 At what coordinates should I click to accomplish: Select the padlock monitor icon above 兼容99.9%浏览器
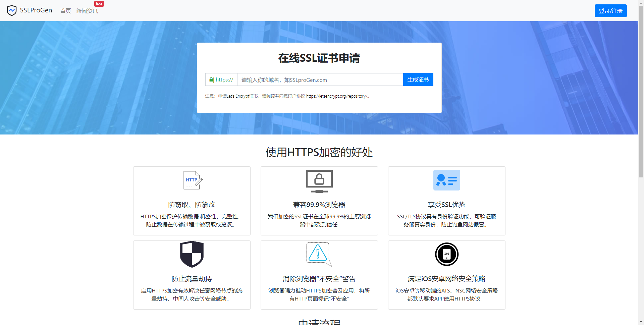(x=319, y=180)
